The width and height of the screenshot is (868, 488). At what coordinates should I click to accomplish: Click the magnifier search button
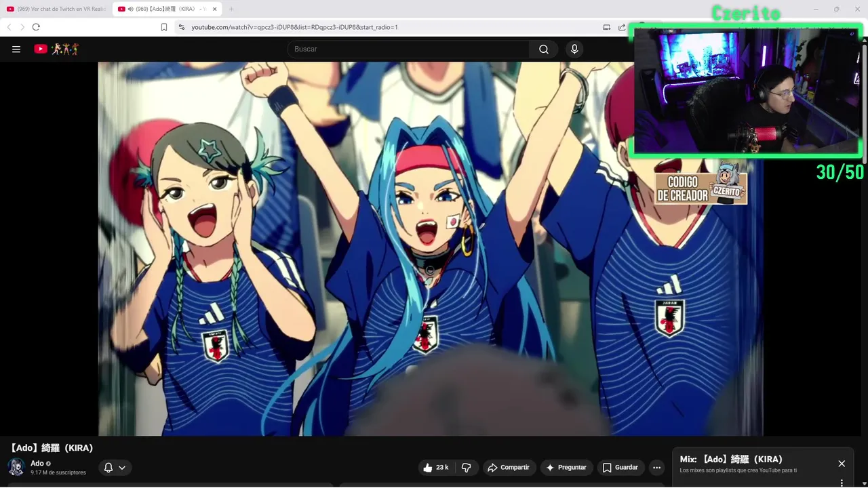pyautogui.click(x=544, y=49)
